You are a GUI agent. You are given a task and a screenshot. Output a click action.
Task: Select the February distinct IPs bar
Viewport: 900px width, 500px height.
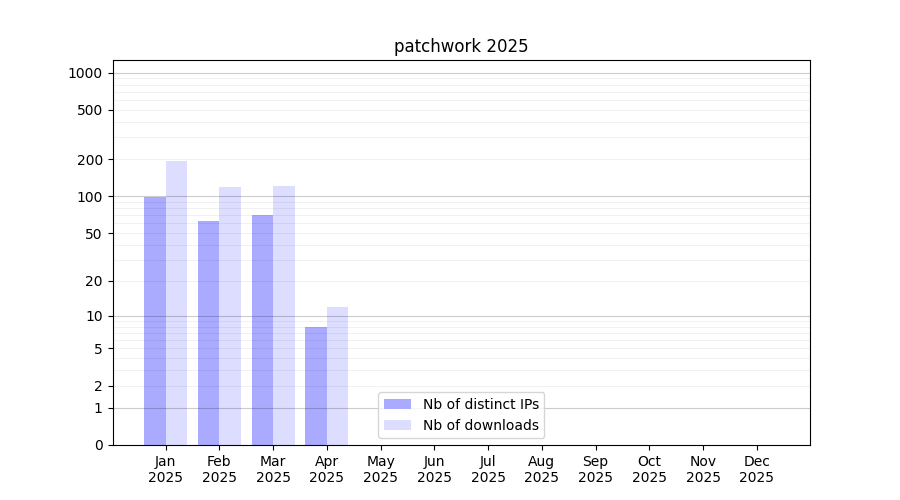pyautogui.click(x=208, y=333)
